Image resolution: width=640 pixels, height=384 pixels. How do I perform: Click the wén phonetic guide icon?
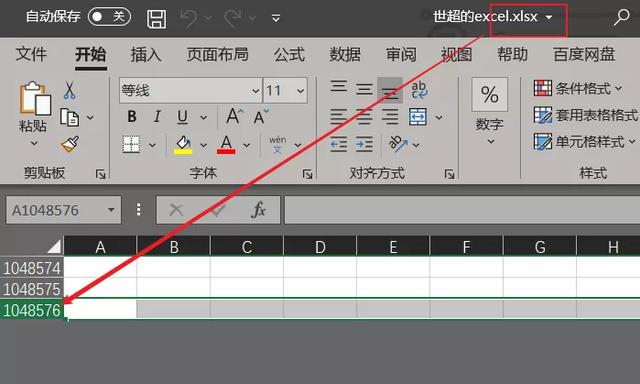(278, 144)
